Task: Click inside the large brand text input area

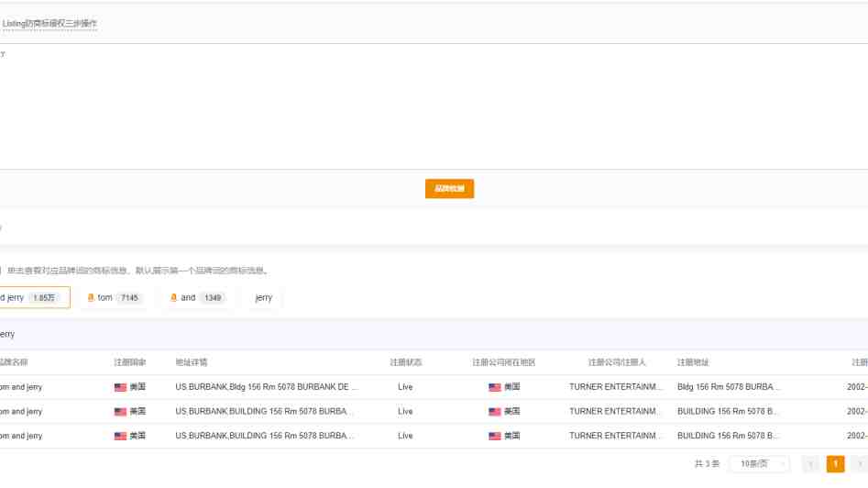Action: click(431, 105)
